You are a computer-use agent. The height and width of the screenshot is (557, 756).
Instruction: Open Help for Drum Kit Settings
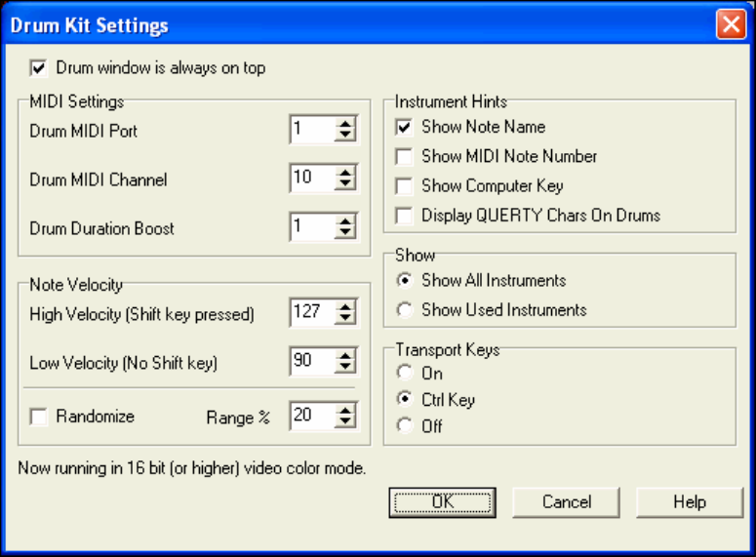pos(690,502)
